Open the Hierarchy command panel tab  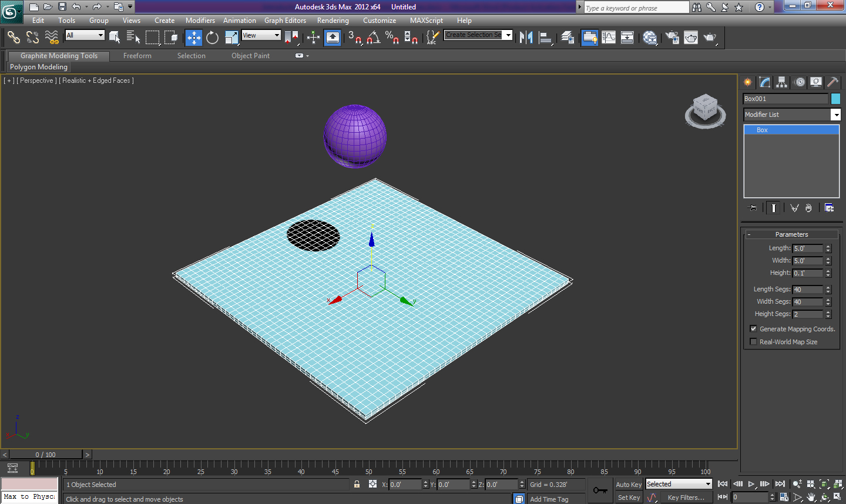click(781, 82)
